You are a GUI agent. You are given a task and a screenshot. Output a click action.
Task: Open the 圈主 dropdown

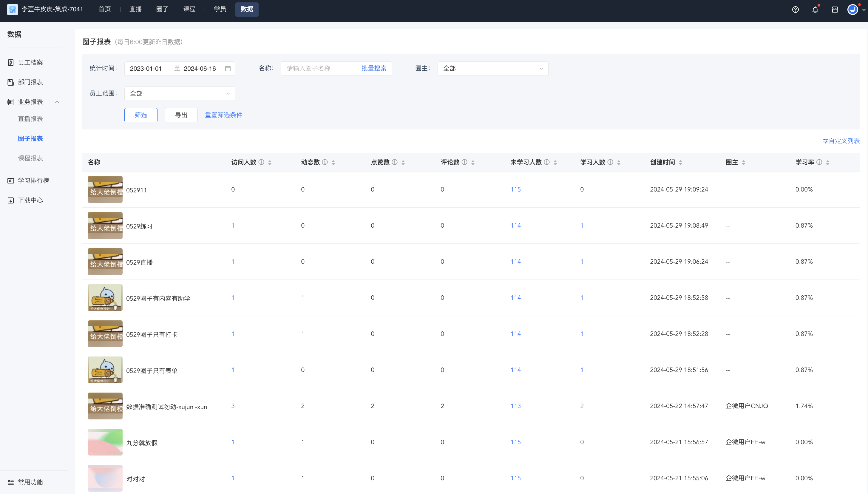(x=492, y=69)
